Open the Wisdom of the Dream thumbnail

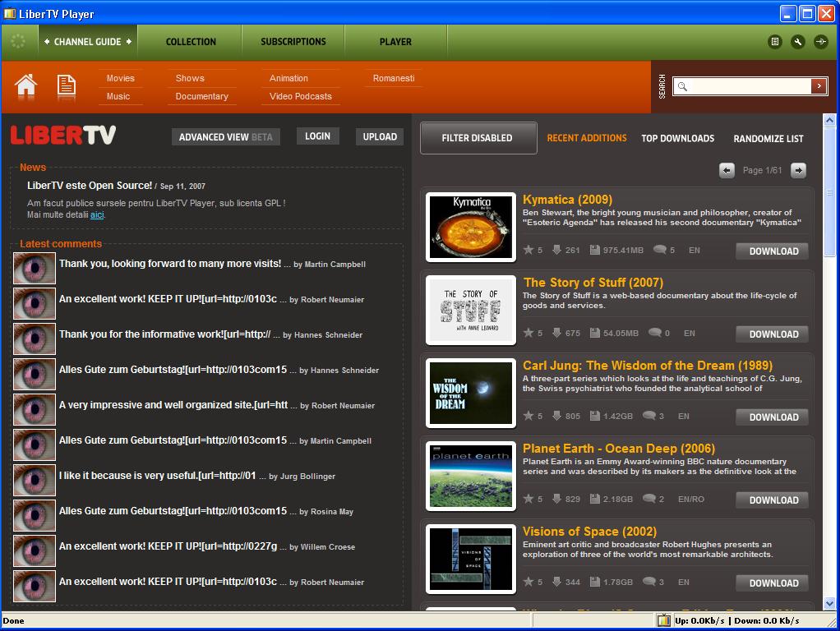tap(471, 394)
